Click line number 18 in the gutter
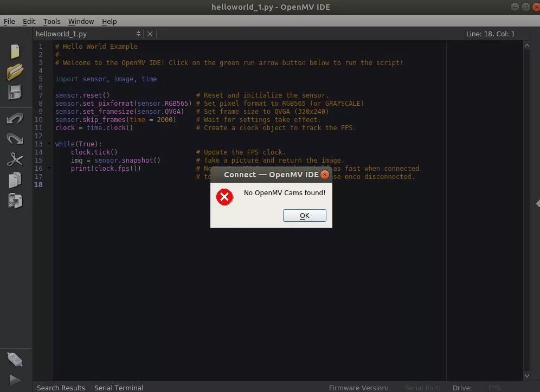The width and height of the screenshot is (540, 392). point(38,185)
